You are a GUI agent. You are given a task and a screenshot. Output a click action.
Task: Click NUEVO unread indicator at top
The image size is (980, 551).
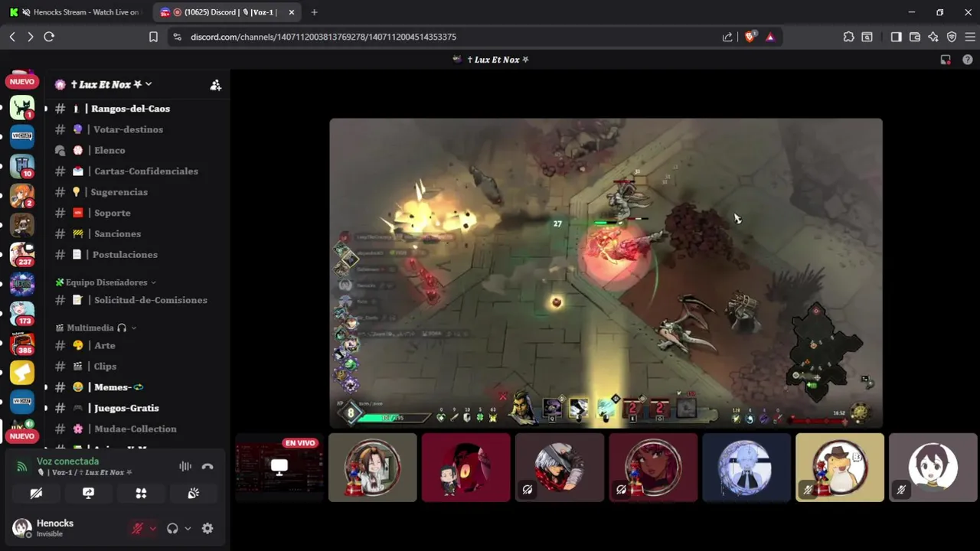[x=21, y=81]
